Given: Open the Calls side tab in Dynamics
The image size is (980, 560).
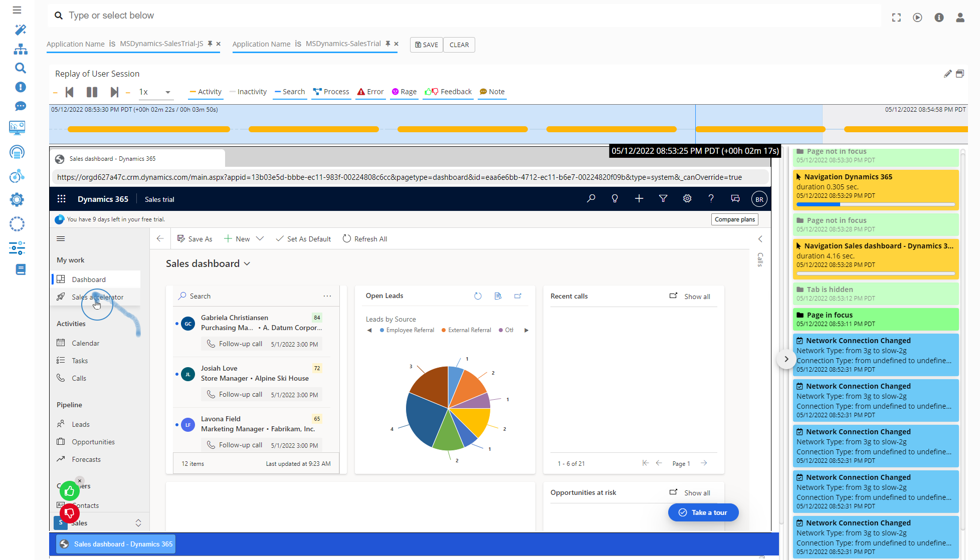Looking at the screenshot, I should [760, 260].
